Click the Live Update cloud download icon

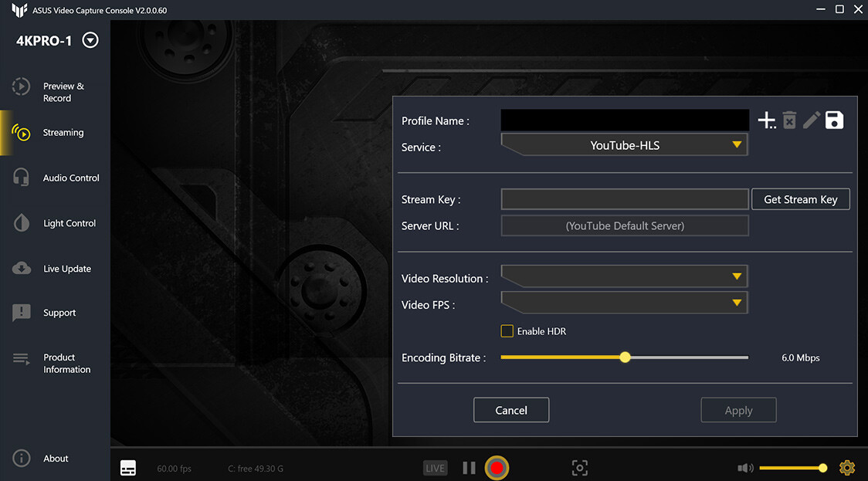(21, 269)
